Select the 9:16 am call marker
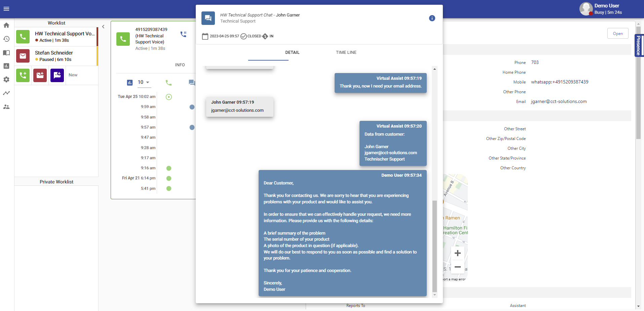Viewport: 644px width, 311px height. pos(169,168)
